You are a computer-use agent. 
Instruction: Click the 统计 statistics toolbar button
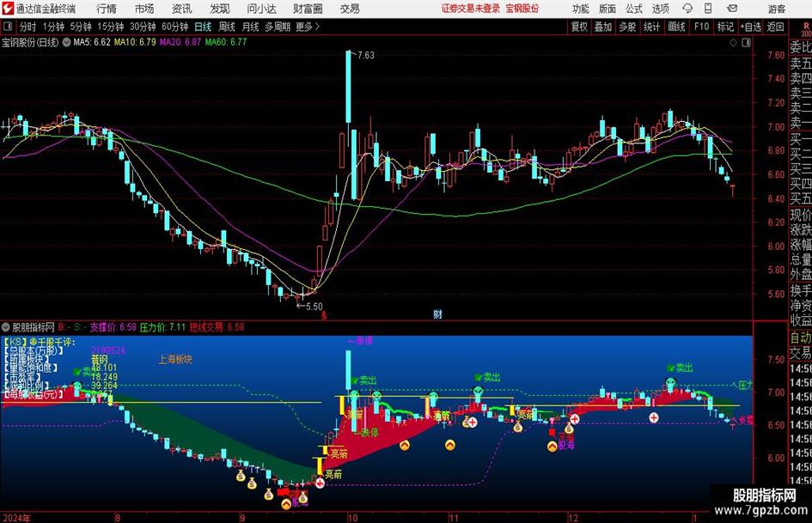652,27
